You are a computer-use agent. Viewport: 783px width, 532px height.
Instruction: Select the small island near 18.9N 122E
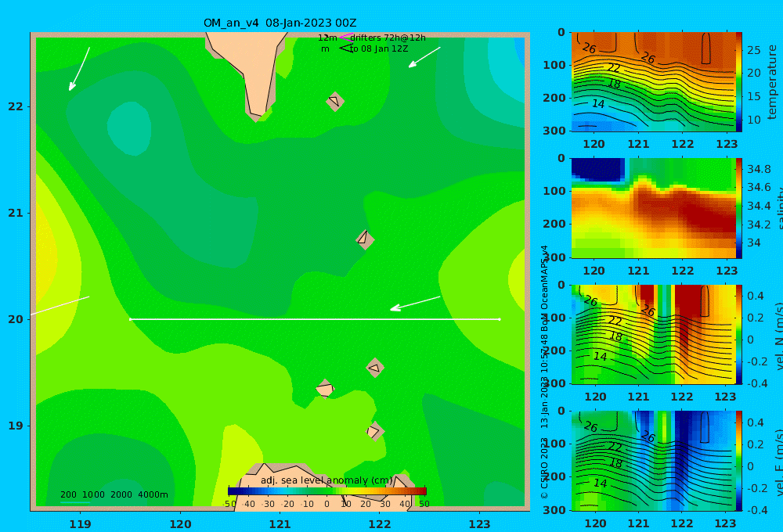pos(374,431)
